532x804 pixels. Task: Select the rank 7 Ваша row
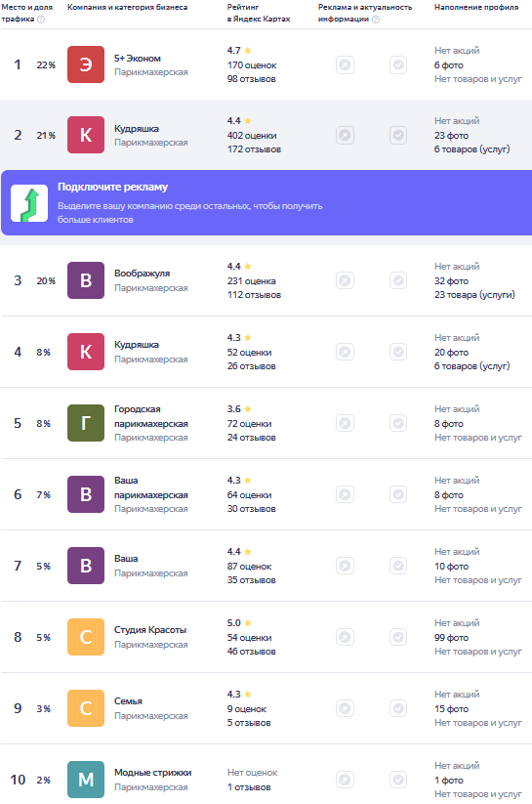[x=266, y=566]
